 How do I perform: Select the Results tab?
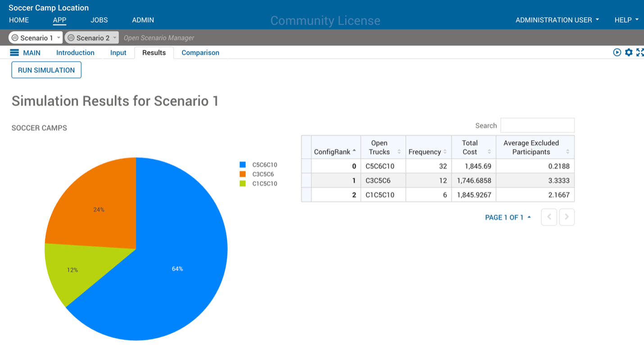154,53
